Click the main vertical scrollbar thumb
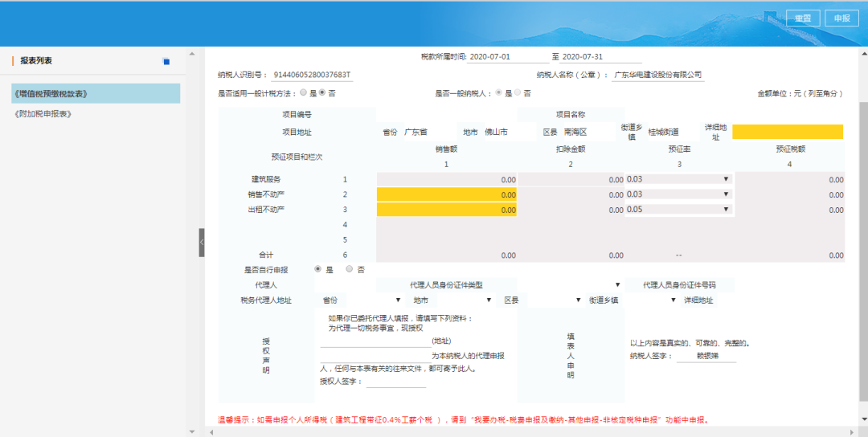Viewport: 868px width, 437px height. [863, 251]
